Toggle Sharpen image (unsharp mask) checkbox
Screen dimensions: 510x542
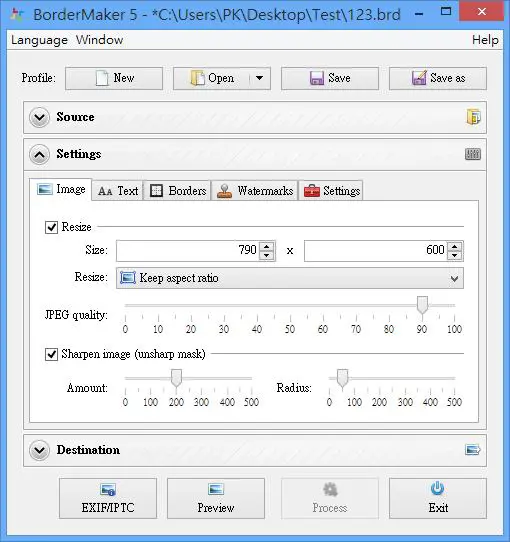point(52,355)
